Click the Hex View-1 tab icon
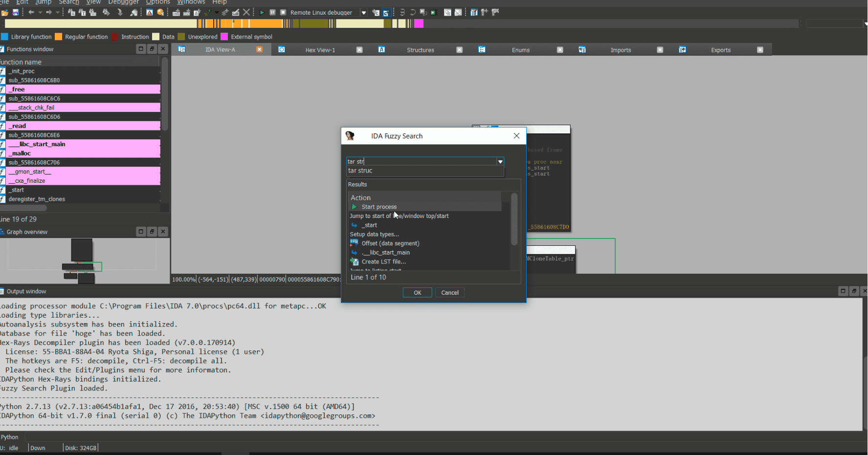The image size is (868, 455). (x=282, y=49)
